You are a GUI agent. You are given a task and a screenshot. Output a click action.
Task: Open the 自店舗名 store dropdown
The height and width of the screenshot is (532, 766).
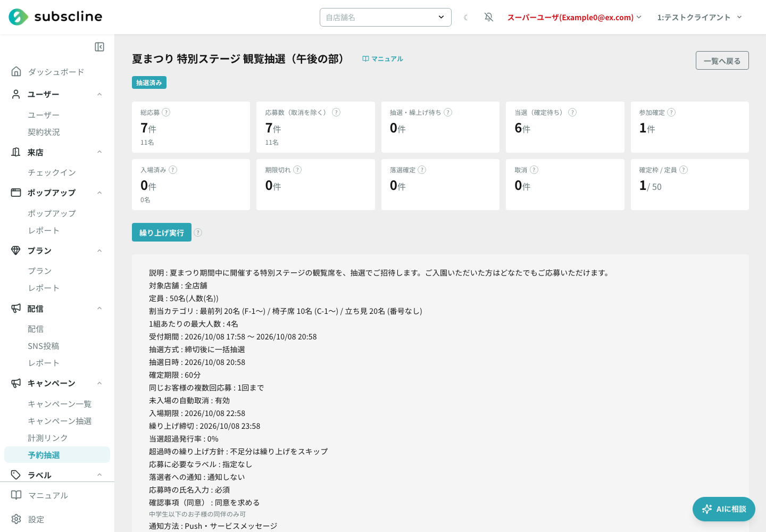click(x=386, y=18)
